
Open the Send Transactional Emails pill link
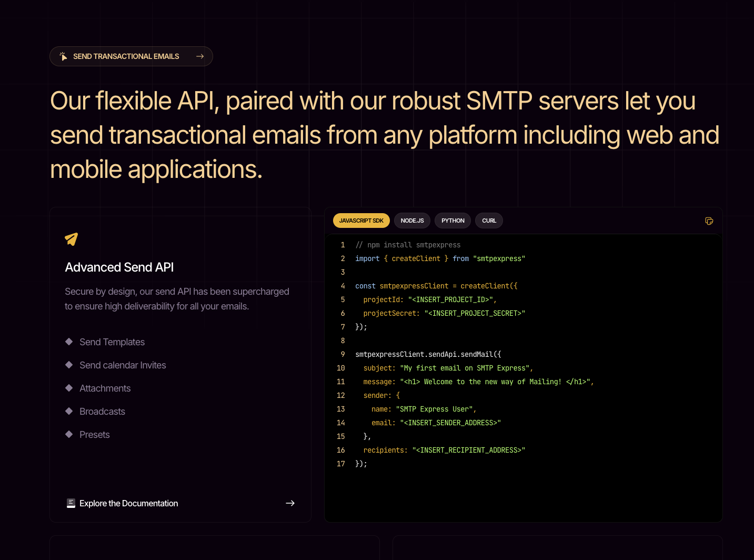pos(131,56)
